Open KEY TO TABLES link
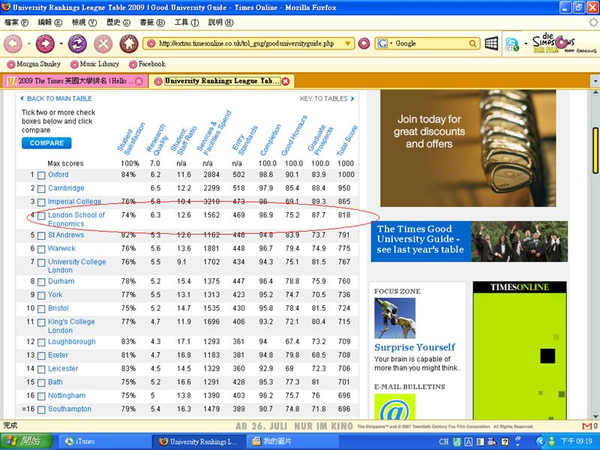Image resolution: width=600 pixels, height=450 pixels. click(327, 99)
